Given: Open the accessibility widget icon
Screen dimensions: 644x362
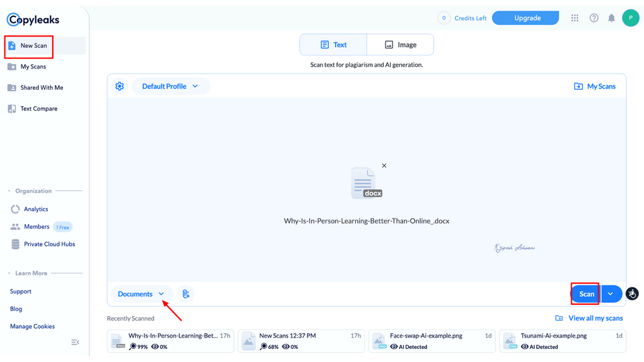Looking at the screenshot, I should click(x=632, y=294).
